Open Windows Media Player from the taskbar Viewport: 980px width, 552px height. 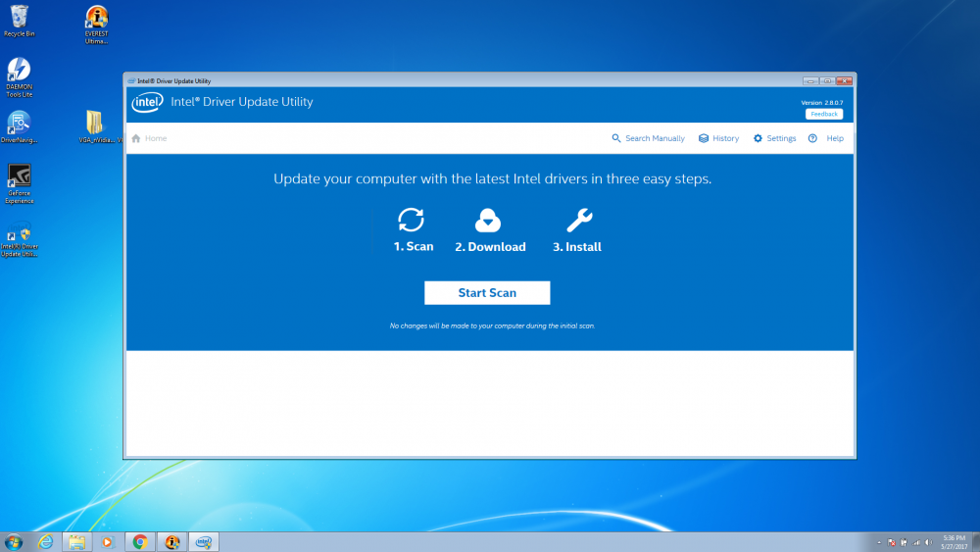pyautogui.click(x=108, y=542)
